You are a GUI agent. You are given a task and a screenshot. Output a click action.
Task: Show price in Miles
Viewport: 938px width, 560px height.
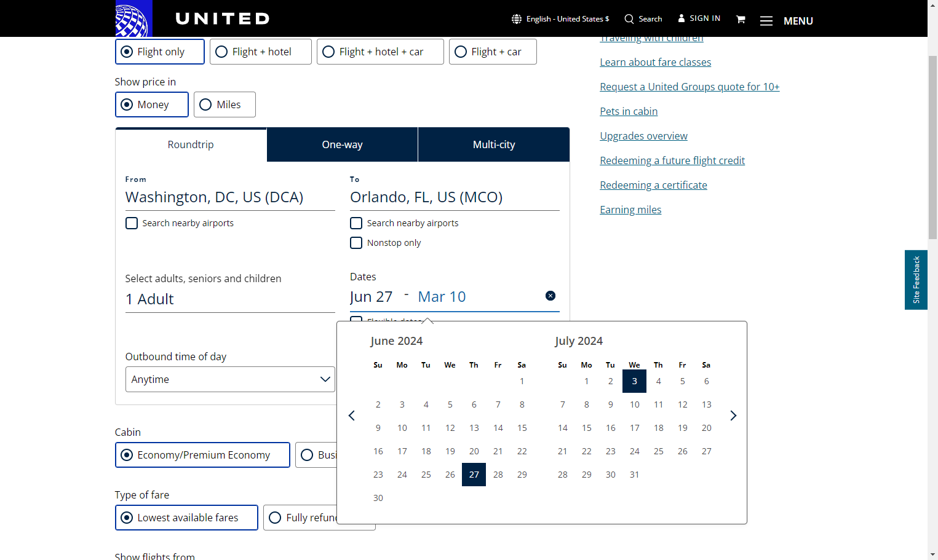click(225, 105)
